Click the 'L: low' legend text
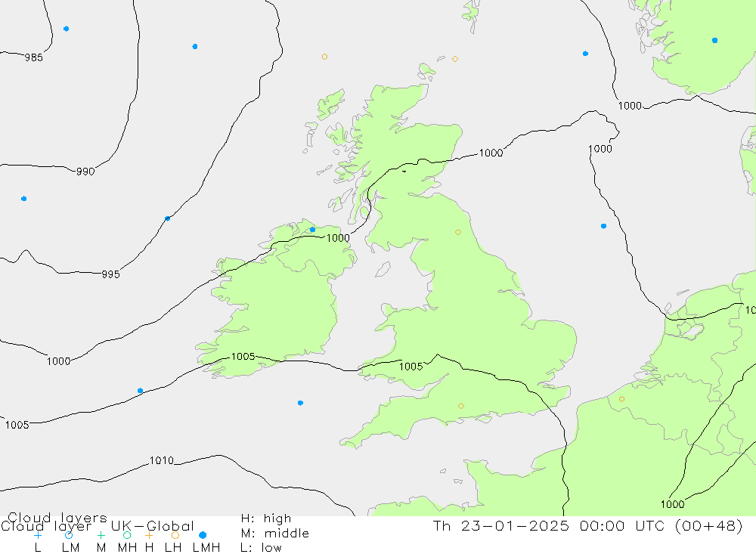This screenshot has width=756, height=554. [261, 548]
